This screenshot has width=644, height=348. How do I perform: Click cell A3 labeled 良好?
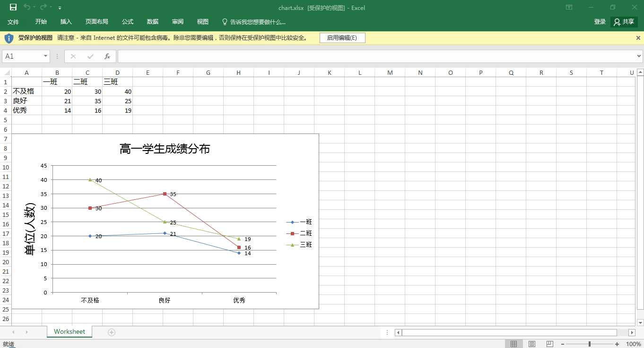pyautogui.click(x=27, y=101)
